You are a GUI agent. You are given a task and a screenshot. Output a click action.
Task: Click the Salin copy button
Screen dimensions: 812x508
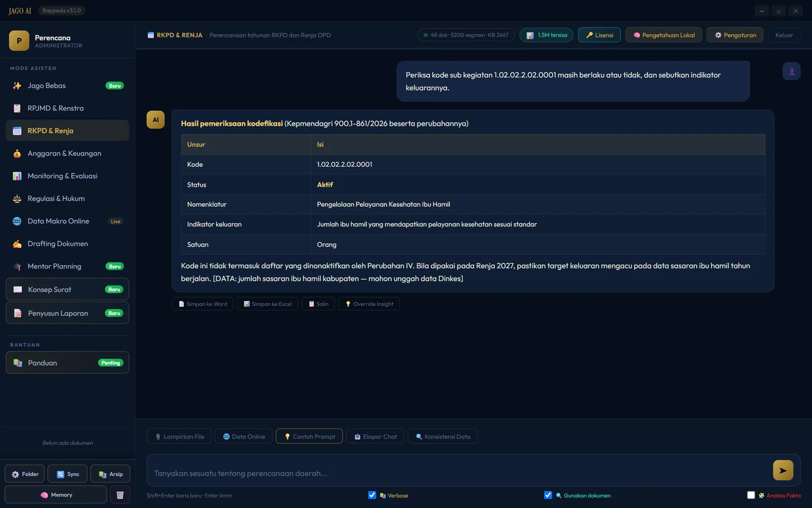tap(318, 304)
